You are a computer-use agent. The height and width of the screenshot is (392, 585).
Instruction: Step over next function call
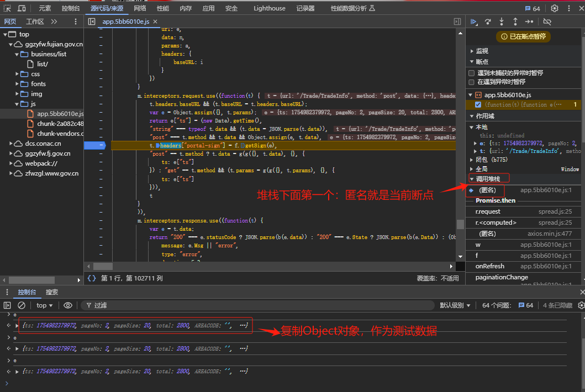coord(488,22)
